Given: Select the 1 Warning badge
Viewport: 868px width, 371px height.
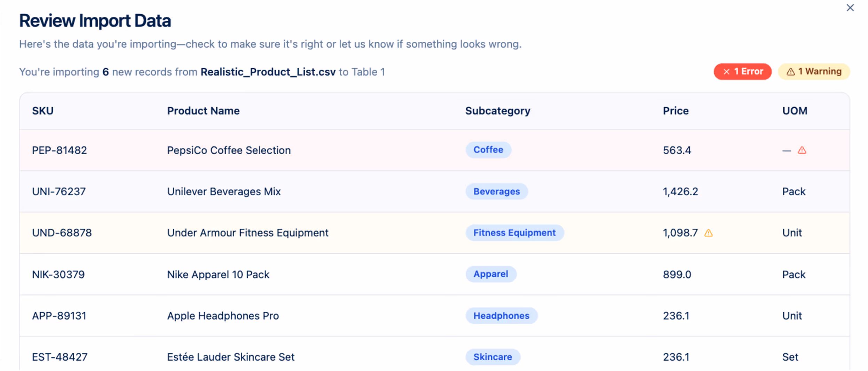Looking at the screenshot, I should tap(814, 71).
